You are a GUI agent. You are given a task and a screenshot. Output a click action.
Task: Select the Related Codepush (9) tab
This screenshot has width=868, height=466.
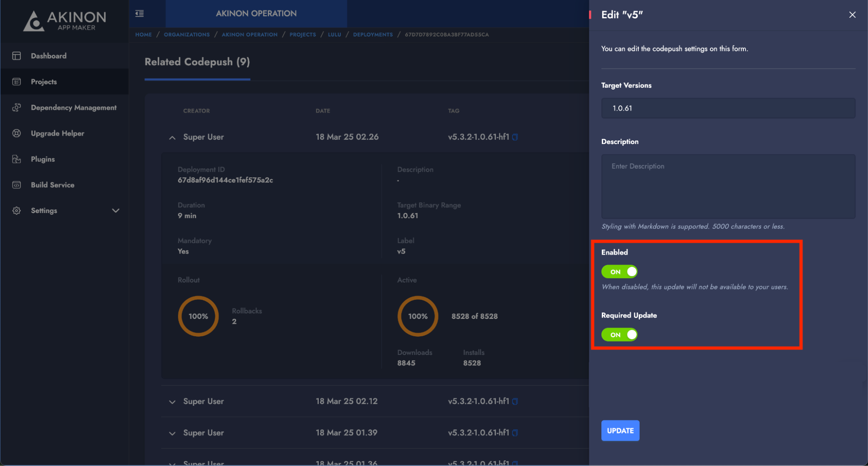pyautogui.click(x=197, y=62)
